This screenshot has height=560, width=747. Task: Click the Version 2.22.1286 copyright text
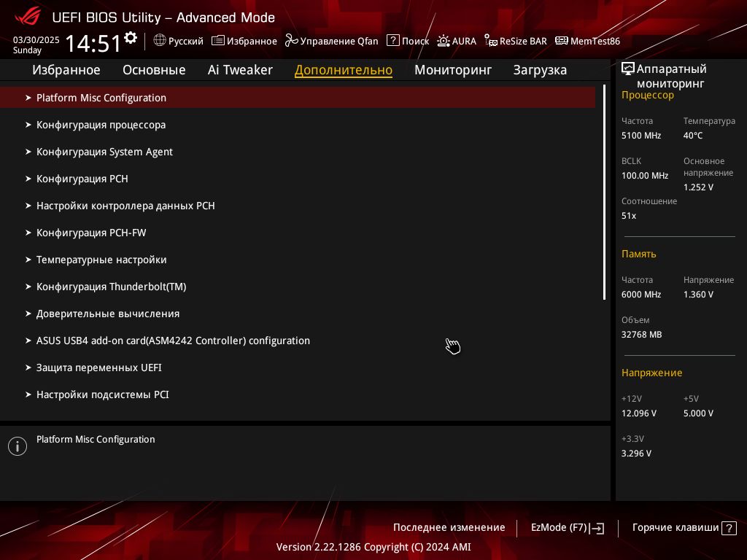click(373, 547)
